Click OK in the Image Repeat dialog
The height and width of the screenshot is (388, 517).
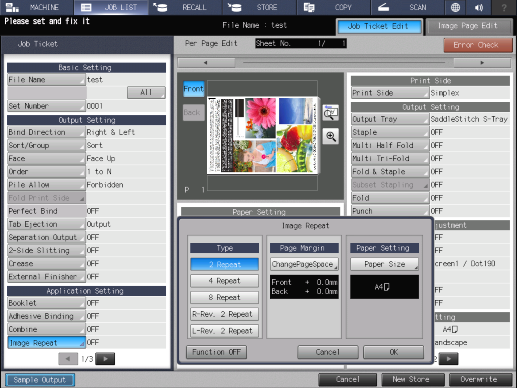pos(394,352)
